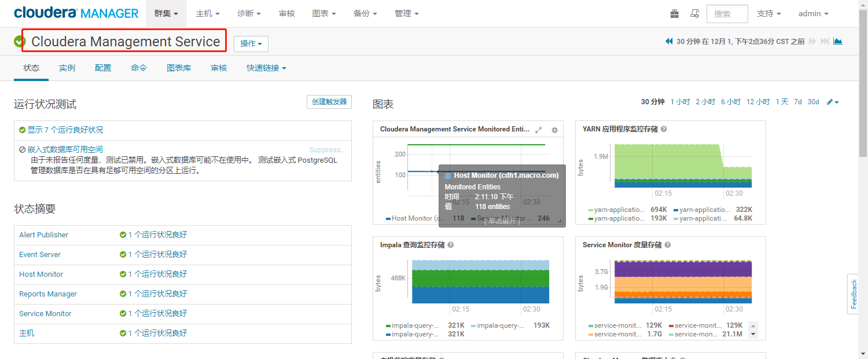Open the 备份 dropdown menu
Image resolution: width=868 pixels, height=359 pixels.
point(365,13)
